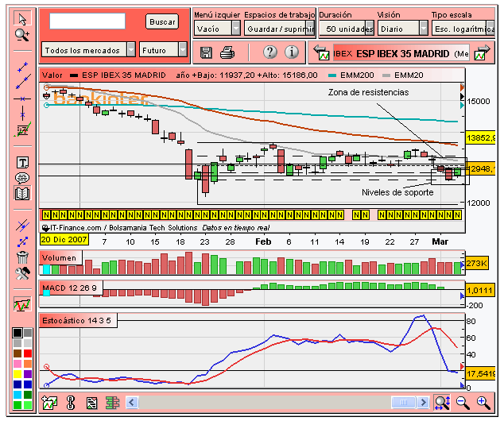
Task: Click the zoom in magnifier icon
Action: tap(483, 403)
